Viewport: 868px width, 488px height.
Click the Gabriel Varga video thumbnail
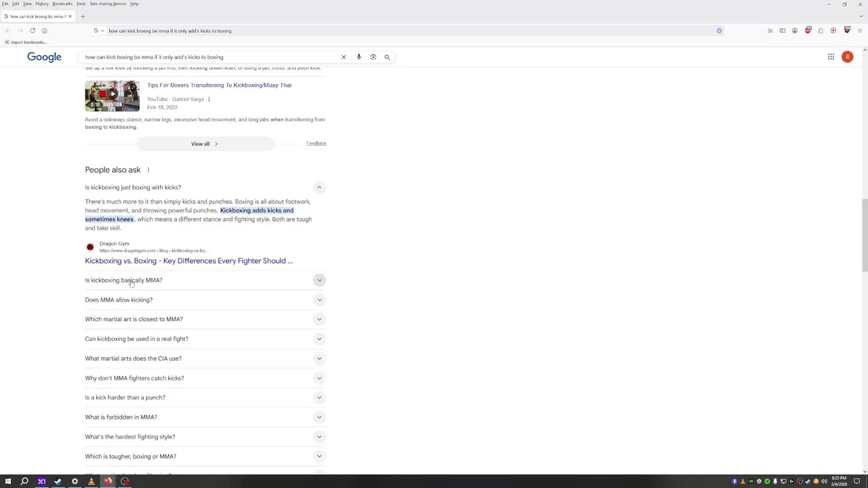point(112,96)
